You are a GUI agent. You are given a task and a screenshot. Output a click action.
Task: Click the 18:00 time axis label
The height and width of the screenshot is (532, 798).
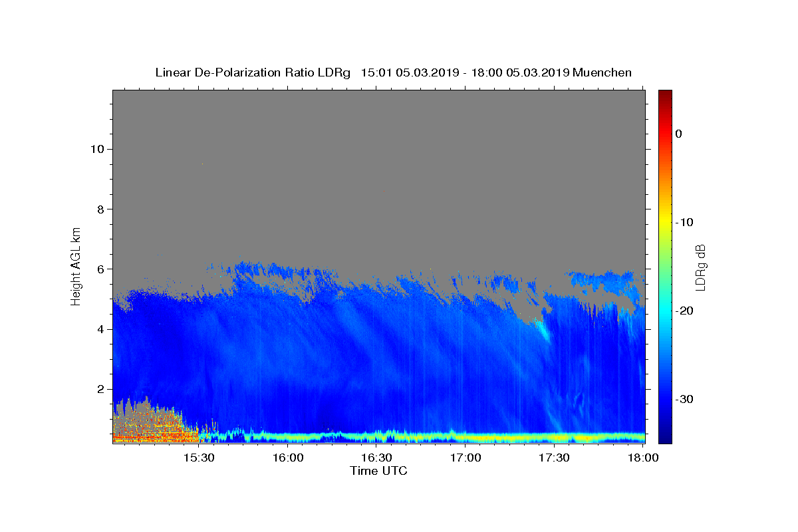point(643,458)
